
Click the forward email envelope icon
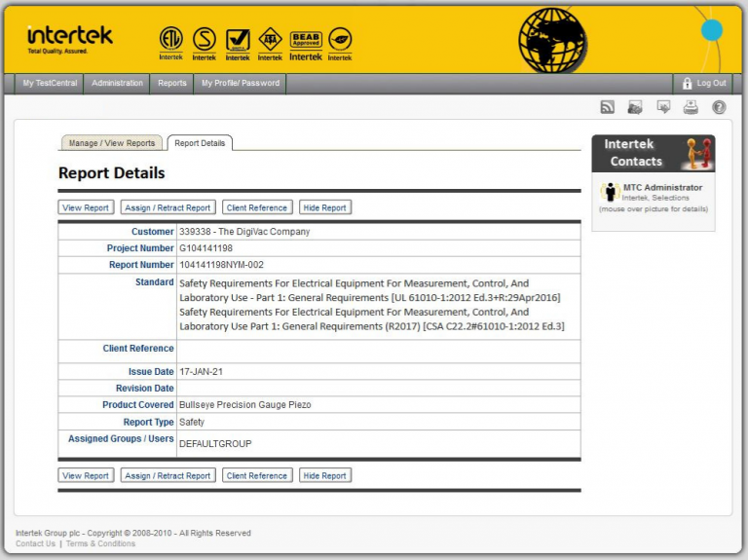click(x=663, y=107)
